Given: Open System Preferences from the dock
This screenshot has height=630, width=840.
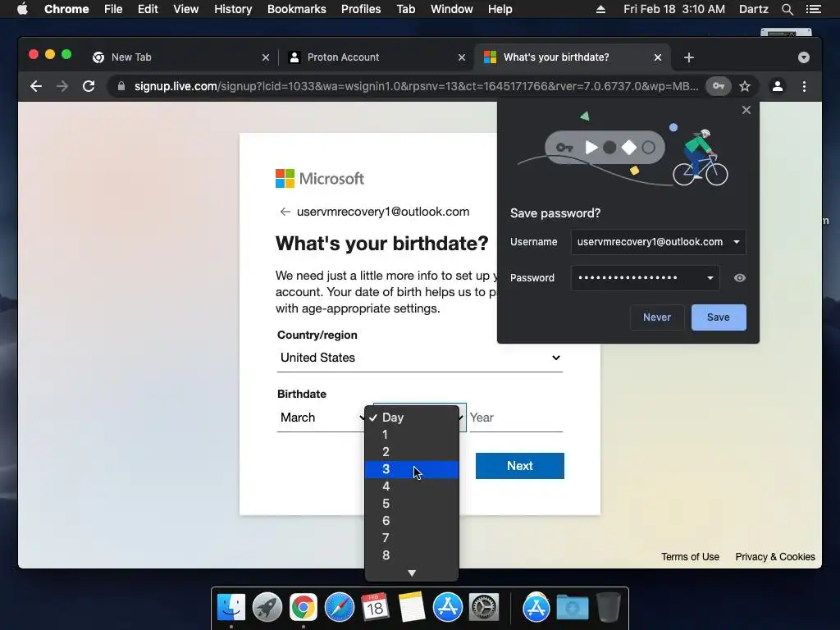Looking at the screenshot, I should (x=484, y=608).
